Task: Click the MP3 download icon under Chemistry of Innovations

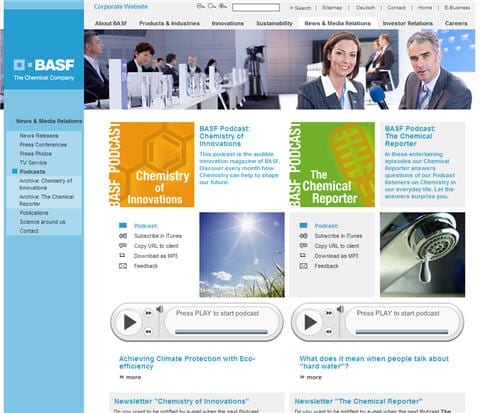Action: point(122,255)
